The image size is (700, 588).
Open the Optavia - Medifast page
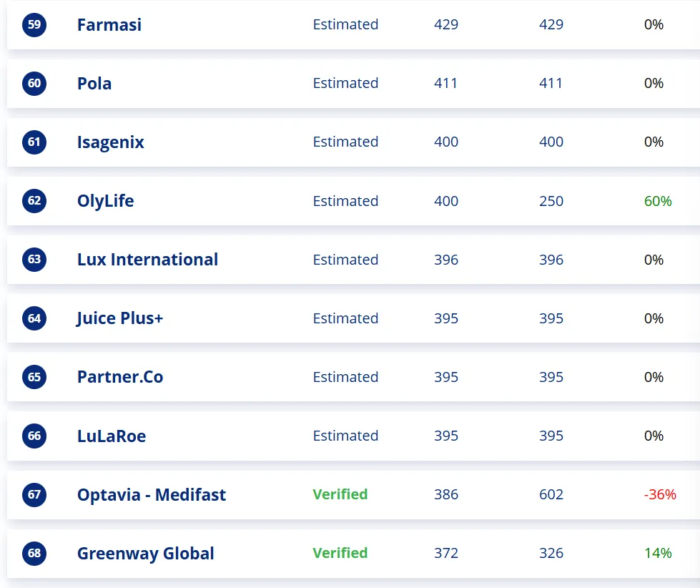click(x=152, y=494)
